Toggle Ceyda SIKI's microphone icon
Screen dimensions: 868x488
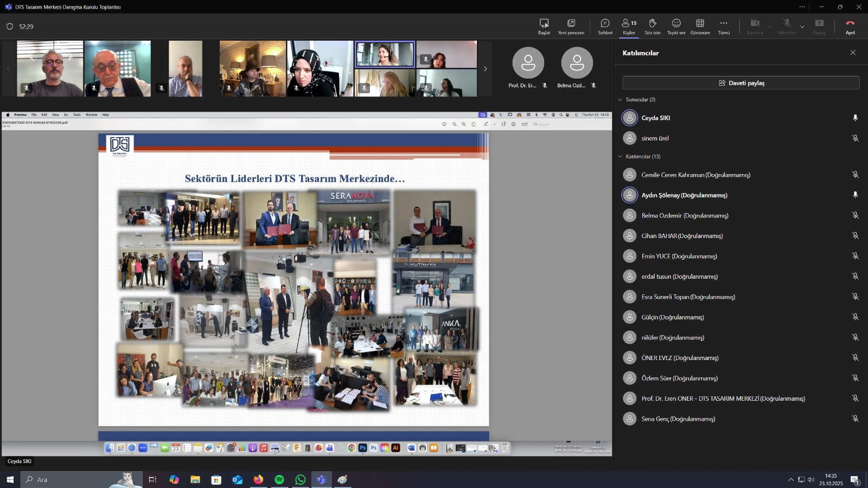(x=855, y=118)
